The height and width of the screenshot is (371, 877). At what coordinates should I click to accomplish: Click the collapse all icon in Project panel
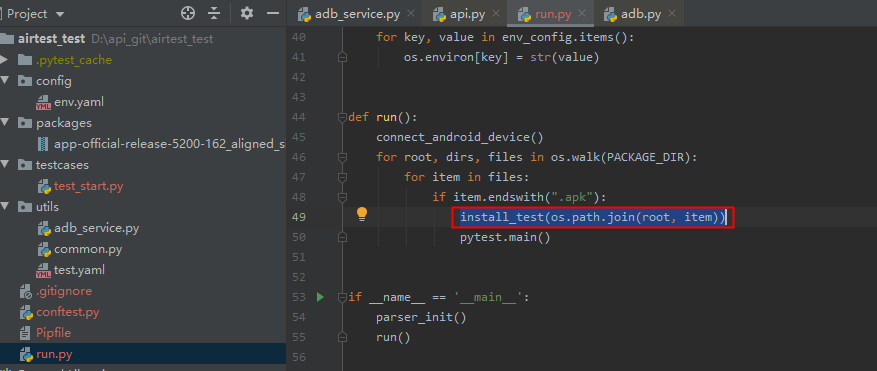coord(214,13)
